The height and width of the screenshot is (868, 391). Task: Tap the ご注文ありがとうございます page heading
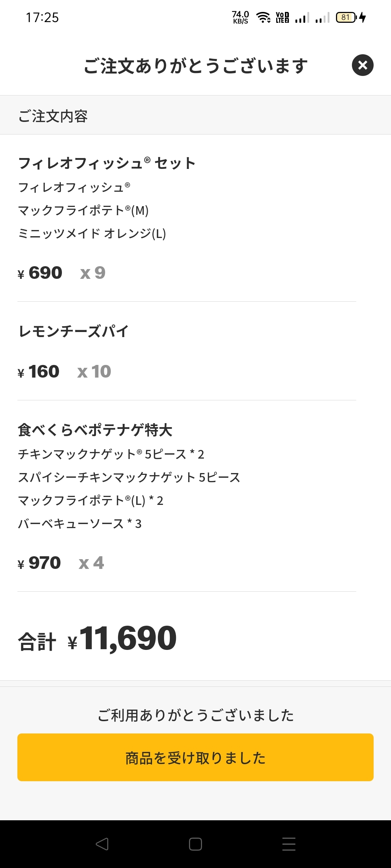195,66
